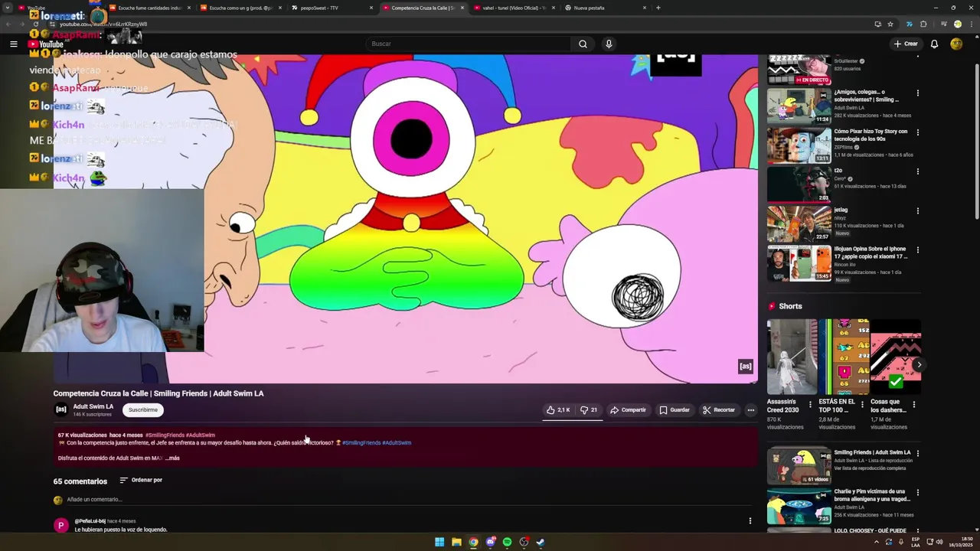Screen dimensions: 980x551
Task: Open 'ESTÁS EN EL TOP 100' short thumbnail
Action: click(x=844, y=356)
